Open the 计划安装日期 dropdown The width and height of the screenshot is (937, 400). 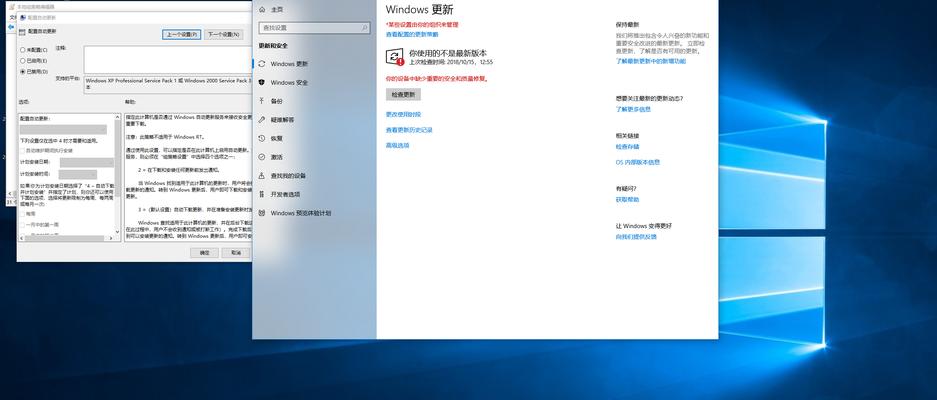click(87, 163)
